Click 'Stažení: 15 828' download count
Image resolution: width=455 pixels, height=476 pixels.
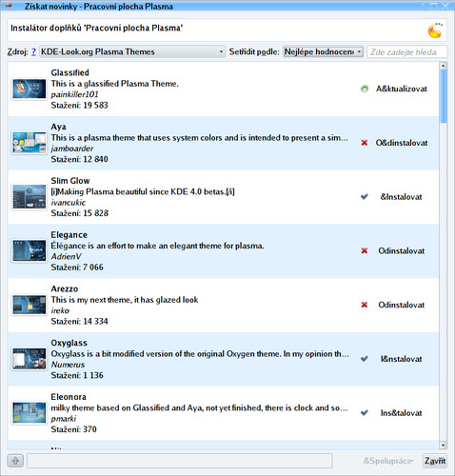click(x=80, y=213)
